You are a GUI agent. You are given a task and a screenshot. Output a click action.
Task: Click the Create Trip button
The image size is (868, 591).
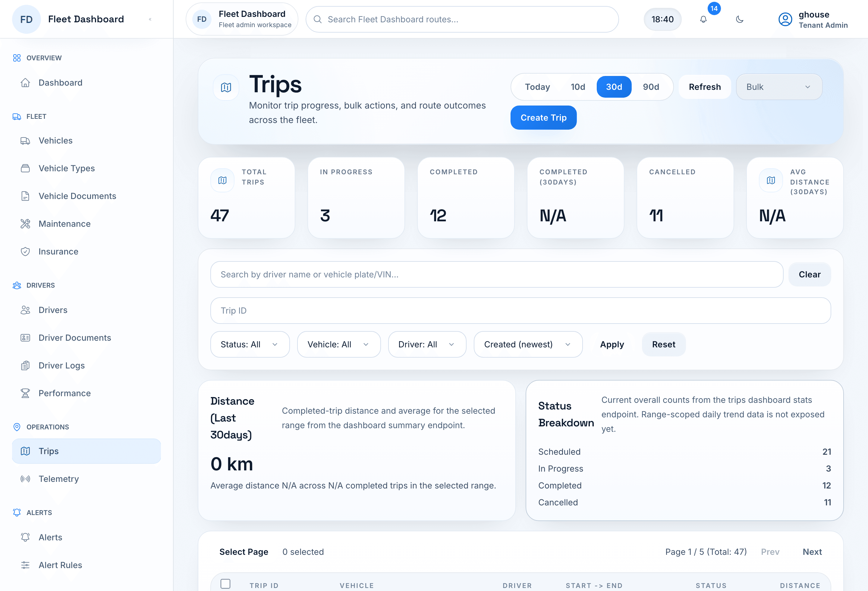coord(543,118)
